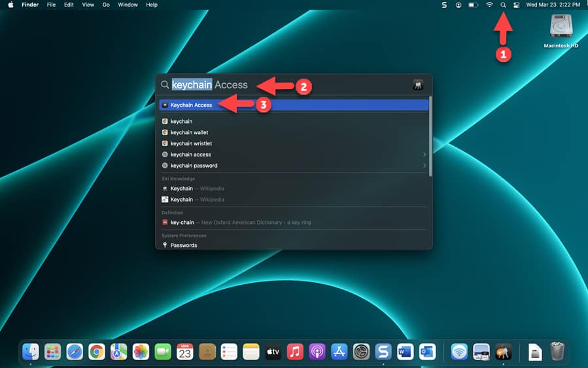Open the Trash from the Dock
The height and width of the screenshot is (368, 588).
click(x=557, y=351)
